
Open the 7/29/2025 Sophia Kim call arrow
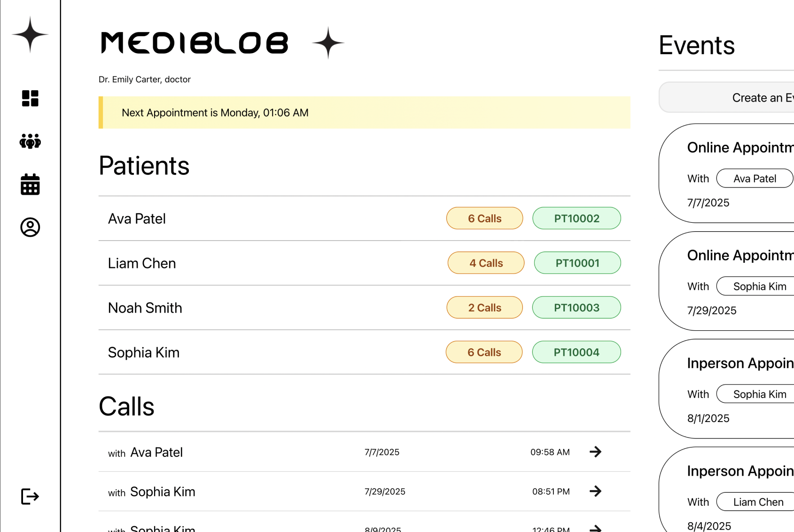point(595,492)
